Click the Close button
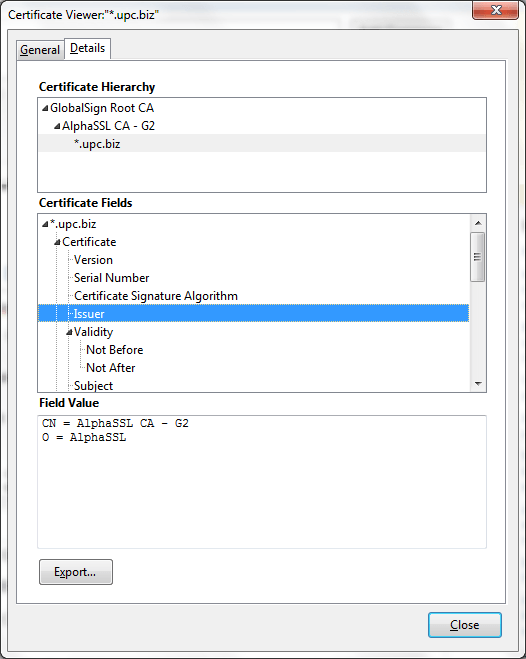526x659 pixels. [x=465, y=625]
